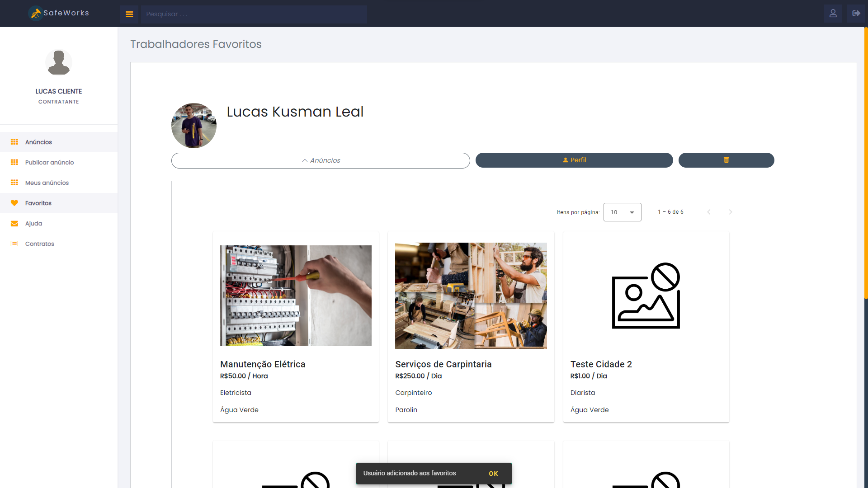Click the orange heart Favoritos icon

[14, 203]
